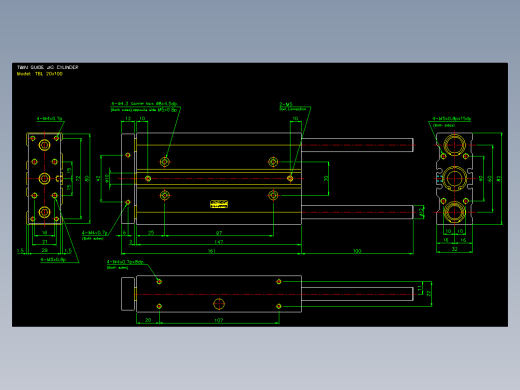Image resolution: width=520 pixels, height=390 pixels.
Task: Select the "147" length dimension
Action: point(218,242)
